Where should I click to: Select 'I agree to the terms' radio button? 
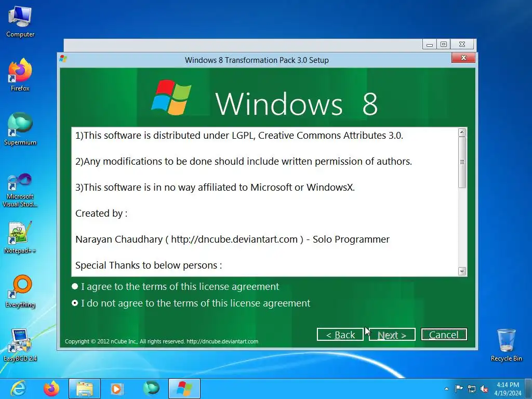[x=75, y=286]
